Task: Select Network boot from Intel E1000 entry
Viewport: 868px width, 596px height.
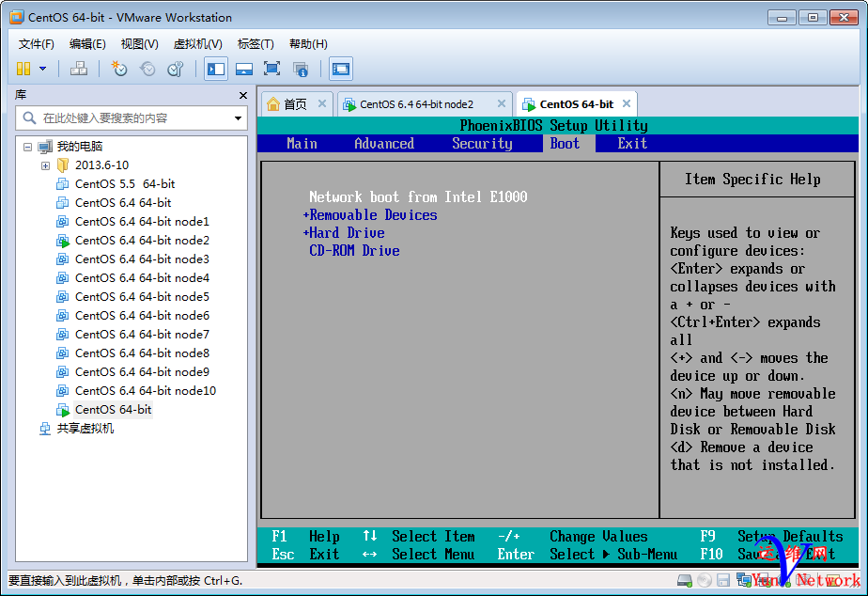Action: [418, 196]
